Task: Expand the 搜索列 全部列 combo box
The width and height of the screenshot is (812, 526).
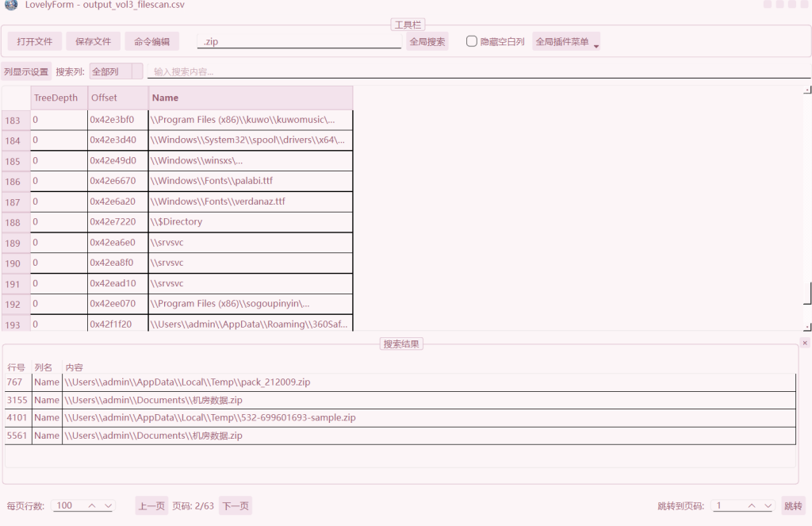Action: pos(116,71)
